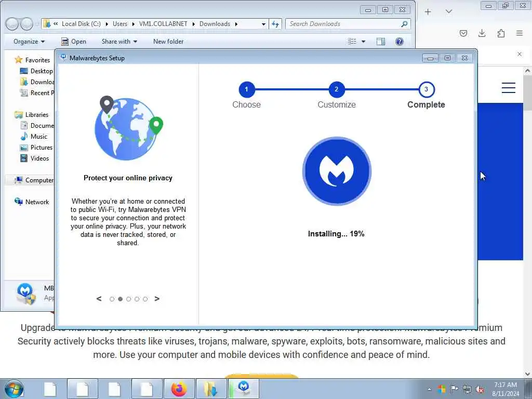Select Computer in navigation pane

point(34,180)
